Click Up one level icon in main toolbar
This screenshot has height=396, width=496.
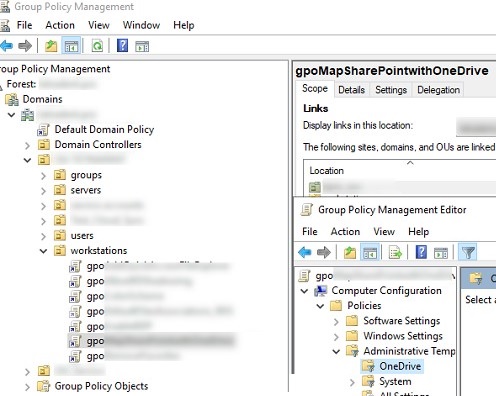click(x=51, y=46)
